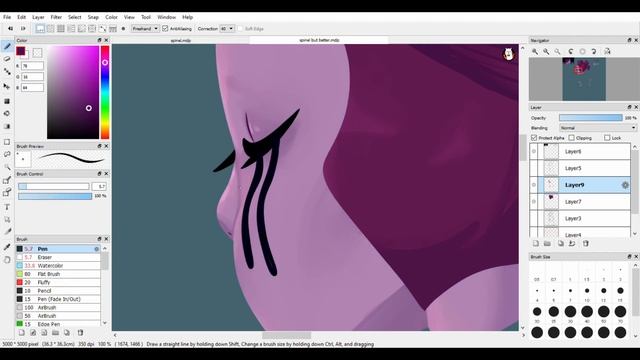Select the Fluffy brush entry

click(x=58, y=282)
